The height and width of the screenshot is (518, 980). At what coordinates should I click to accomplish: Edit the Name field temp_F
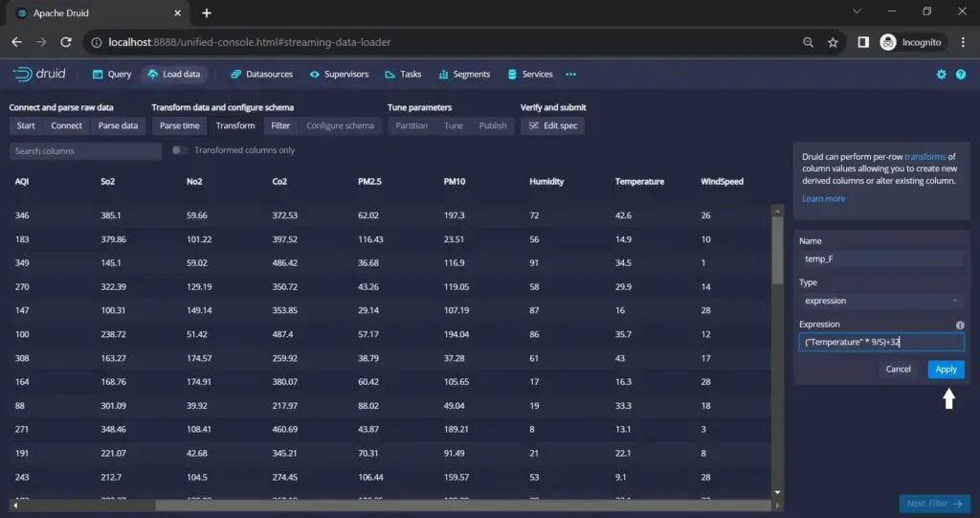[x=881, y=259]
